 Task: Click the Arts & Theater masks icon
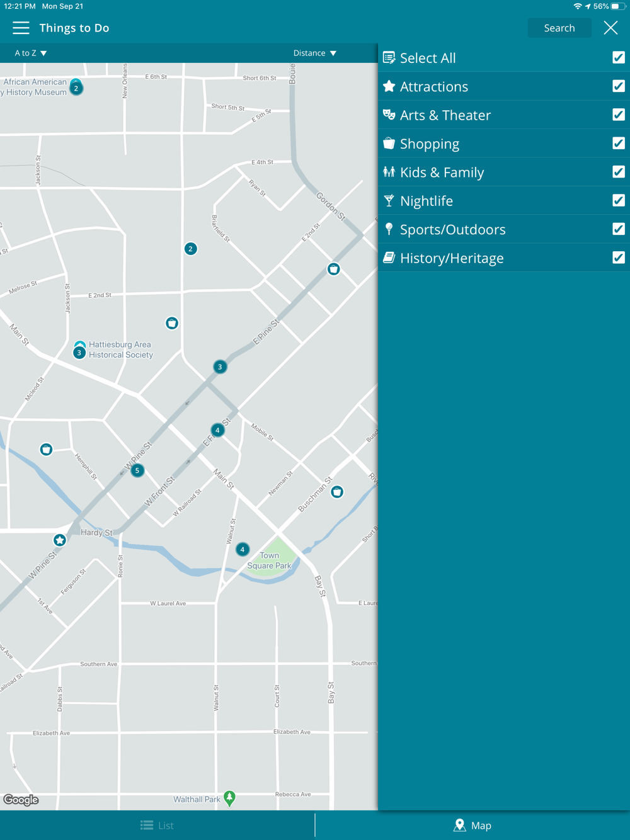click(x=389, y=115)
